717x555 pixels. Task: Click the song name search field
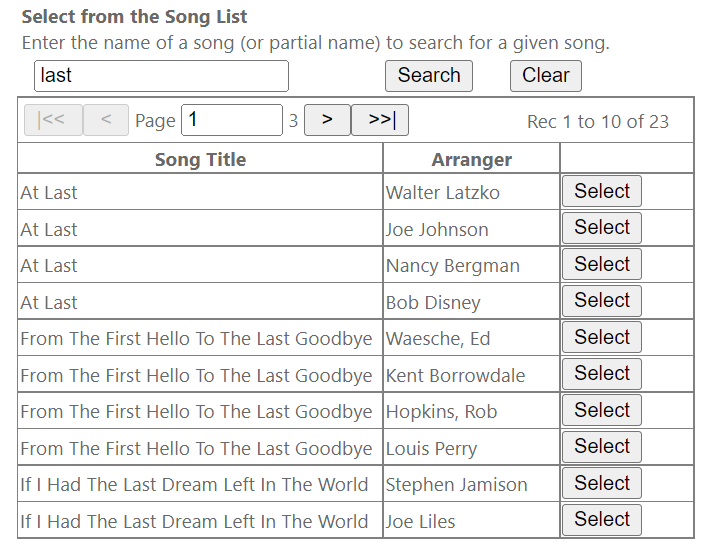pyautogui.click(x=161, y=76)
